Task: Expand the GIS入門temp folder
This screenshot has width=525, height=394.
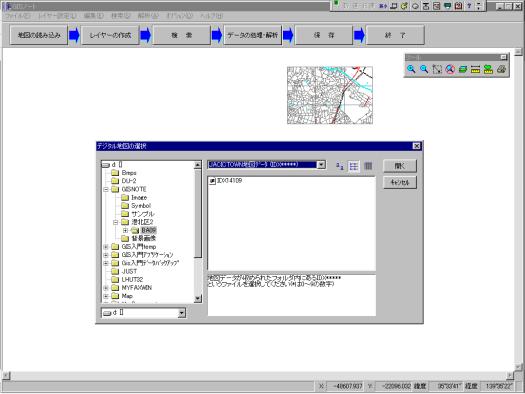Action: 106,247
